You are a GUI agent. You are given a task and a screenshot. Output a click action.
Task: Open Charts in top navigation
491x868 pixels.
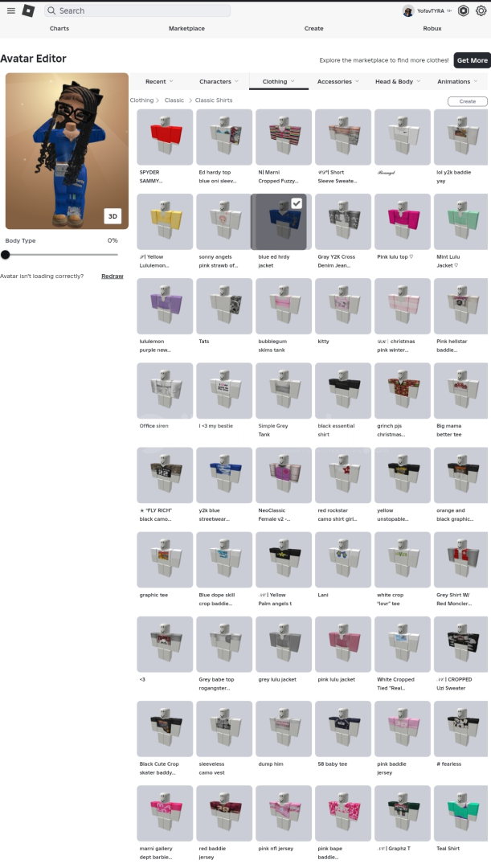tap(59, 28)
